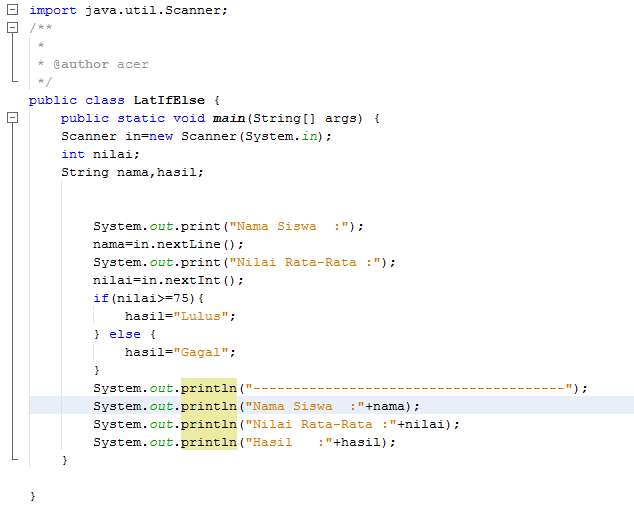The height and width of the screenshot is (515, 634).
Task: Click the '@author acer' comment line
Action: pos(93,64)
